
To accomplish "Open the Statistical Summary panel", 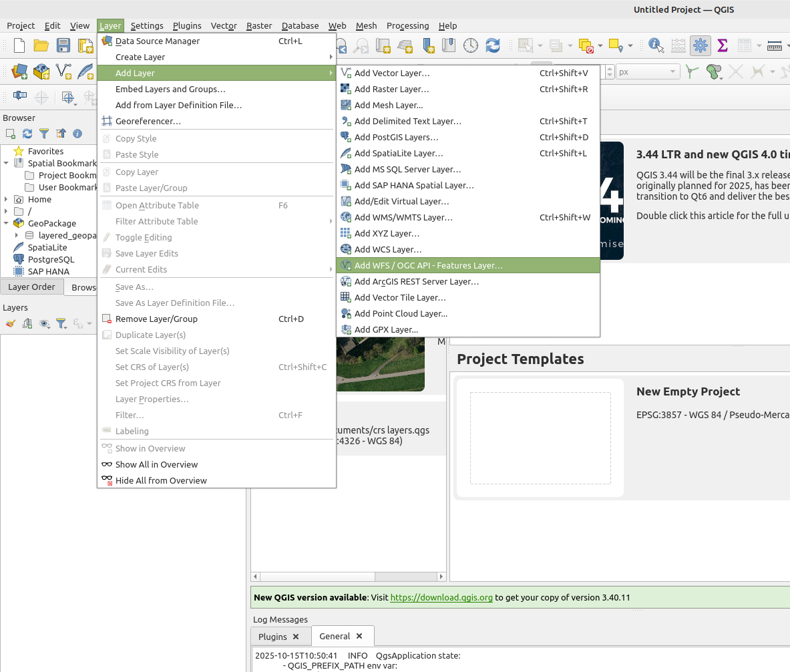I will [x=721, y=45].
